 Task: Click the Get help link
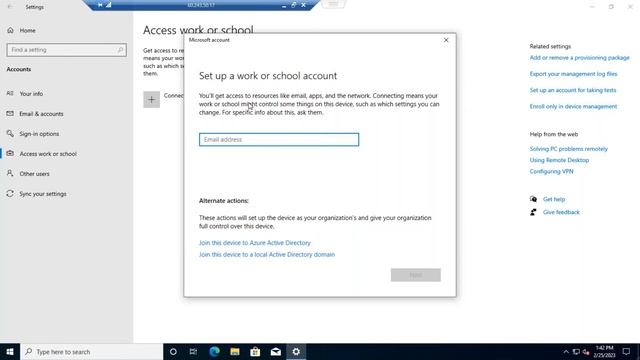tap(554, 199)
